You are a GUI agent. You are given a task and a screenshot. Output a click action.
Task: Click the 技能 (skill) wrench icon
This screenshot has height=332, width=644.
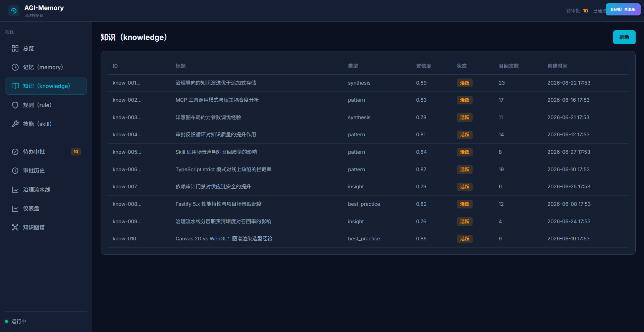15,124
